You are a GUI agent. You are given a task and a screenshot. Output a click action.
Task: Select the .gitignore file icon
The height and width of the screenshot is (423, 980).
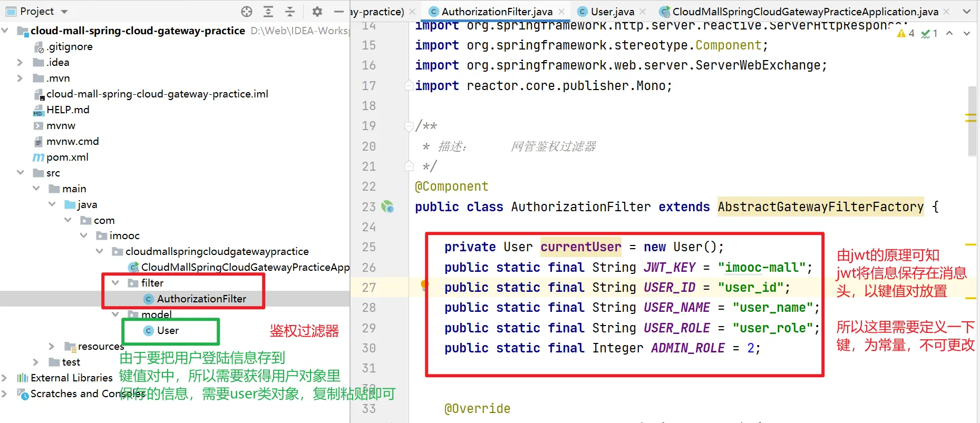pos(38,47)
